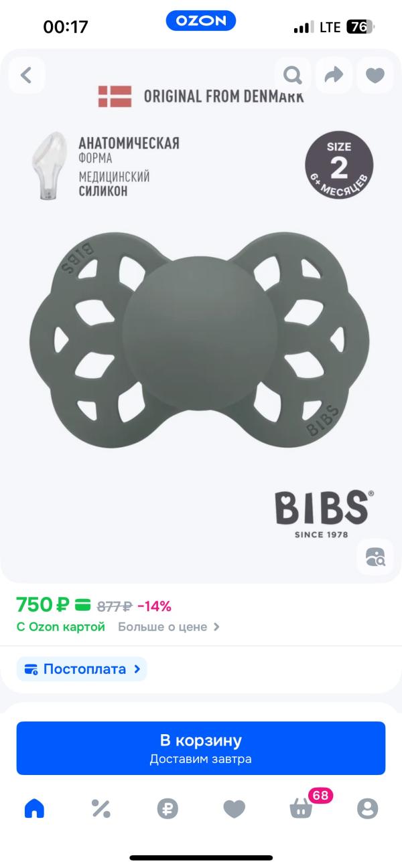Open similar image search icon
The width and height of the screenshot is (402, 868).
coord(375,556)
